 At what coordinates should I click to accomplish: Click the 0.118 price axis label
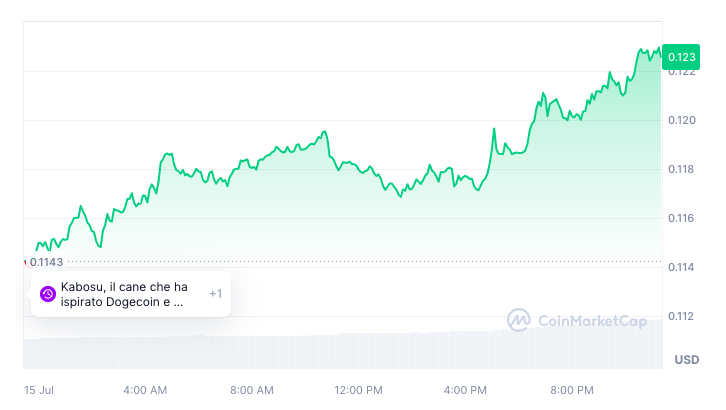(x=681, y=170)
